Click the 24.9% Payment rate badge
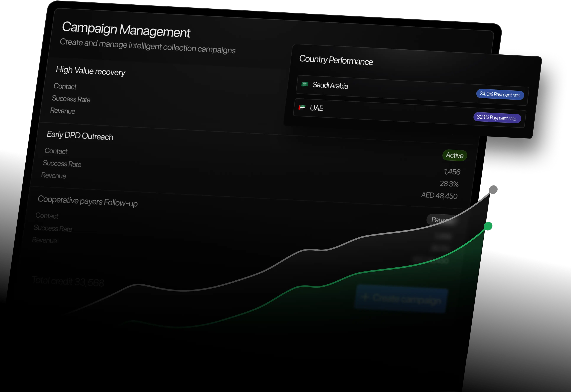The width and height of the screenshot is (571, 392). pos(500,95)
